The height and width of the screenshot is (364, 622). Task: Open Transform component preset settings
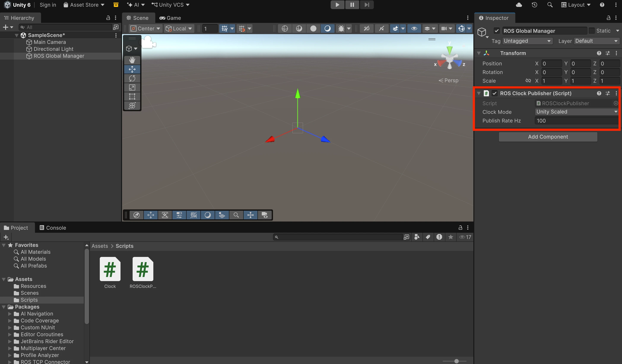608,53
